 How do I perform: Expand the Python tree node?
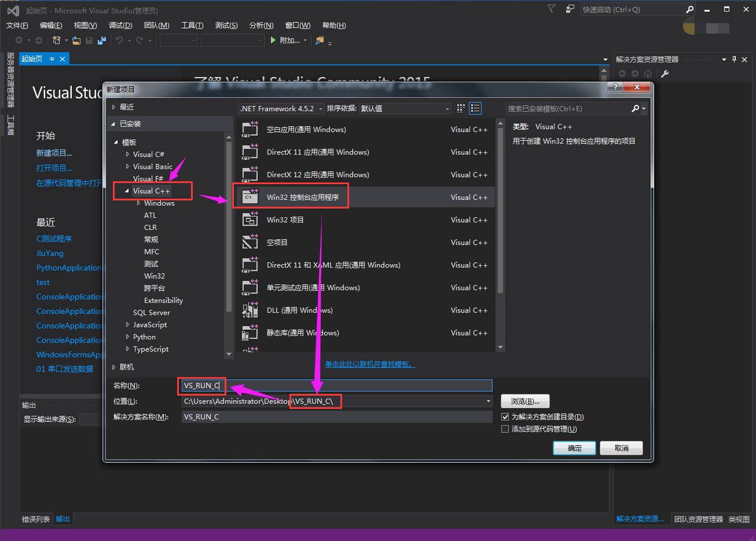pyautogui.click(x=127, y=337)
